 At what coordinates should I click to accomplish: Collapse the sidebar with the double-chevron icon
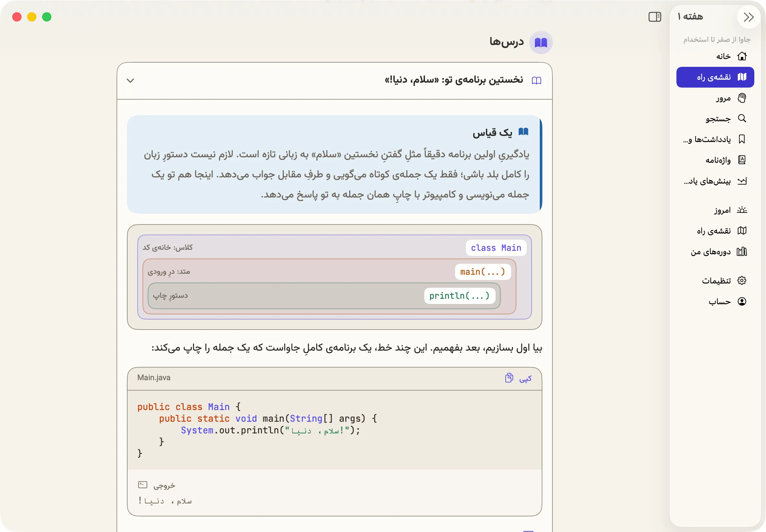[x=749, y=17]
